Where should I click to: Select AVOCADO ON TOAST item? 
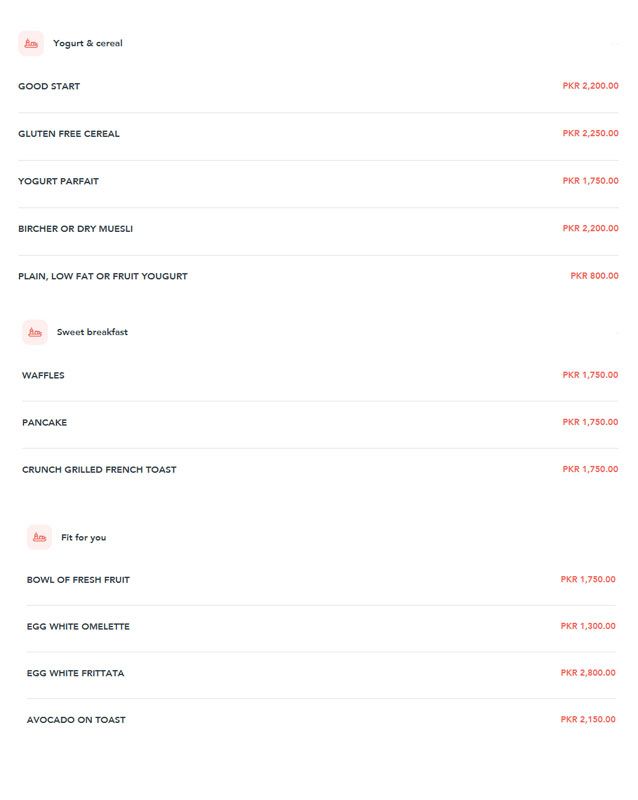coord(321,720)
